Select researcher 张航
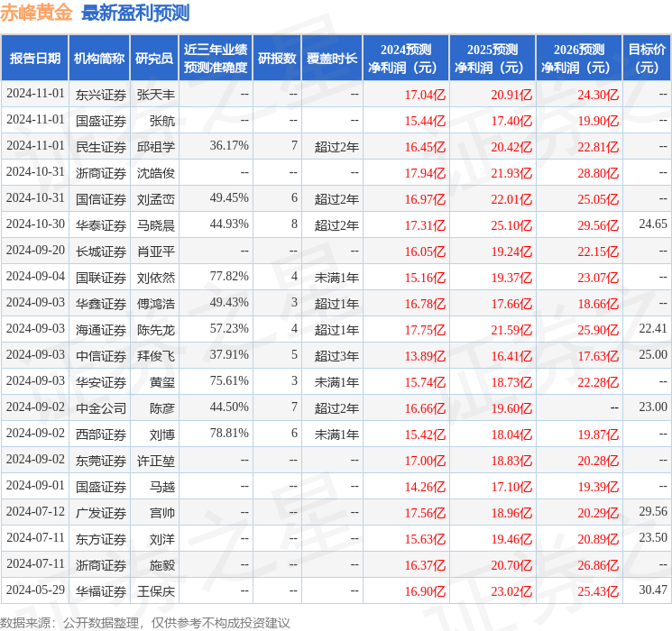 pos(162,121)
